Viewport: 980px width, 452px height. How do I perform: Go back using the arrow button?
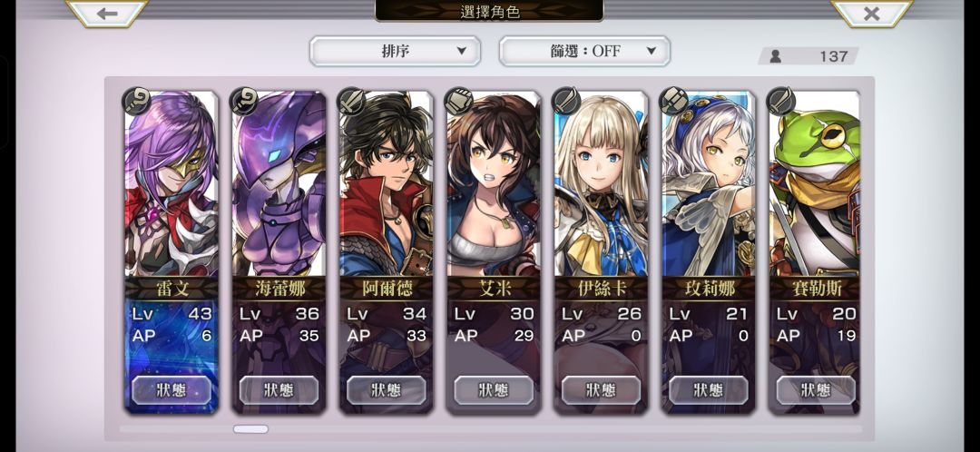(x=107, y=13)
